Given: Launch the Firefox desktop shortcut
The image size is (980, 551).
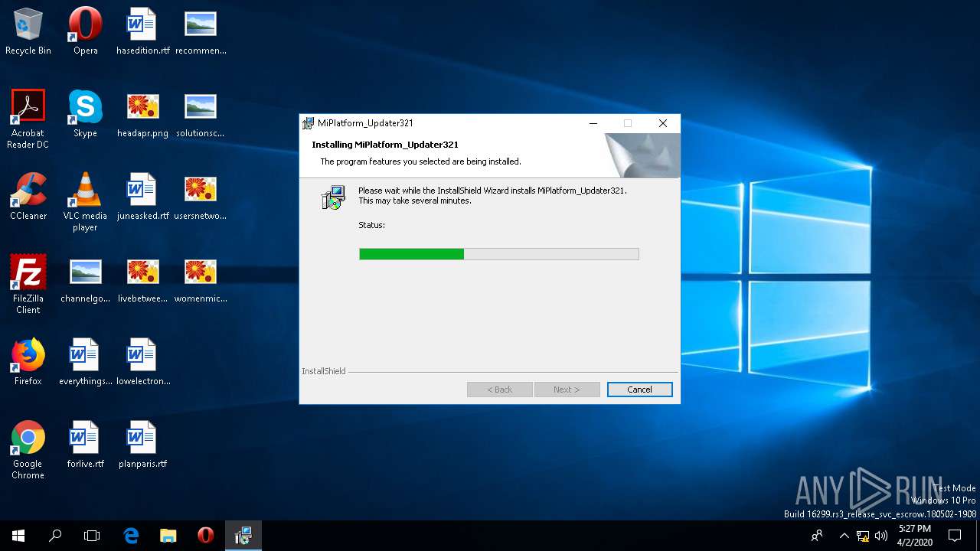Looking at the screenshot, I should [28, 362].
